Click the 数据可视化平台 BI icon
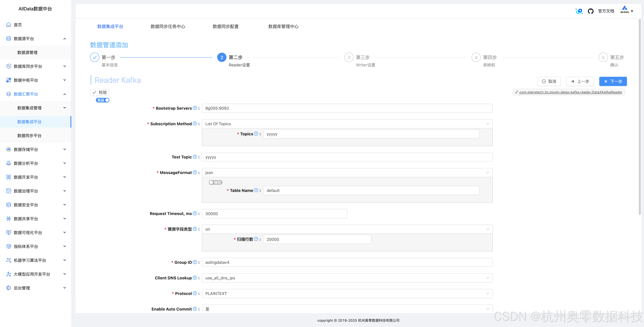Image resolution: width=644 pixels, height=327 pixels. tap(9, 232)
